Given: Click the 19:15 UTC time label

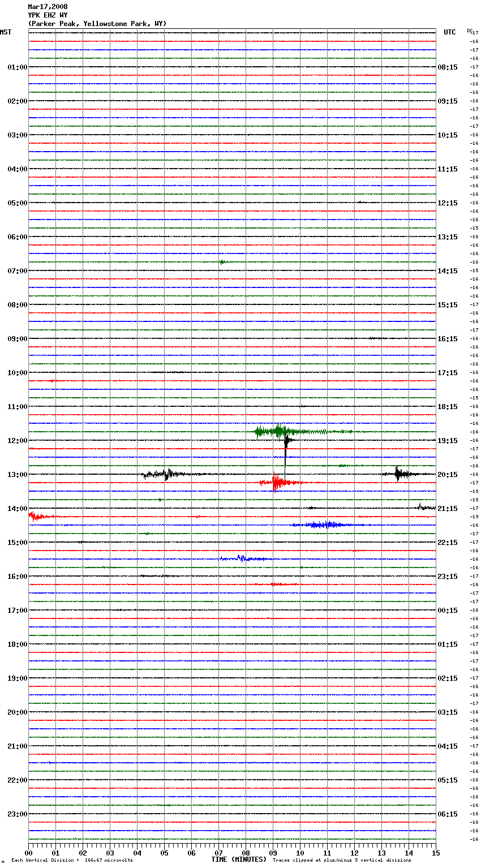Looking at the screenshot, I should point(448,441).
